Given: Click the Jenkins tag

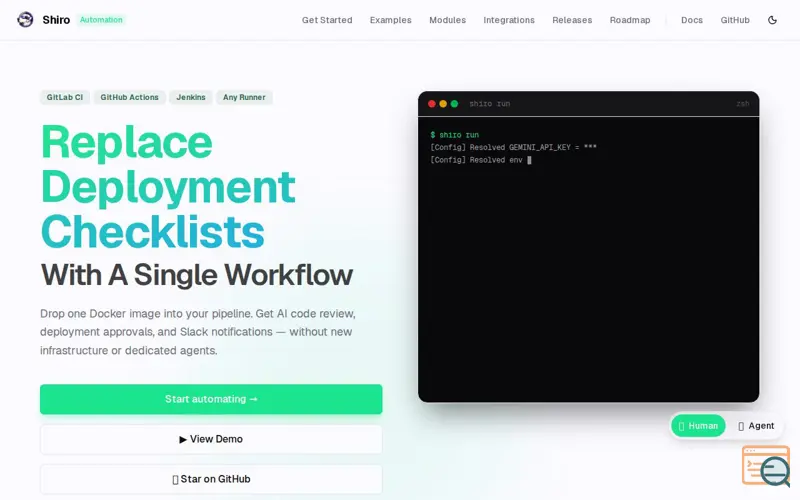Looking at the screenshot, I should (191, 97).
